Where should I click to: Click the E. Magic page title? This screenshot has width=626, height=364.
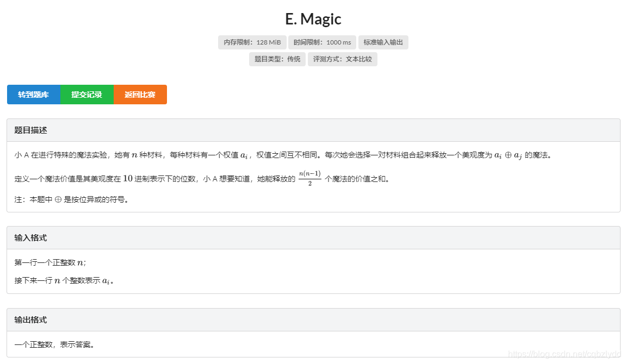tap(313, 18)
